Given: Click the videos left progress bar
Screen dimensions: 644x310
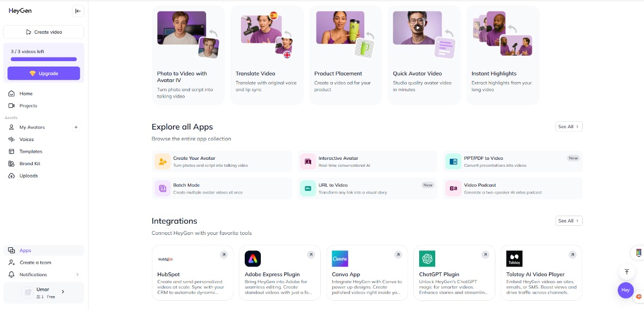Looking at the screenshot, I should pyautogui.click(x=43, y=59).
